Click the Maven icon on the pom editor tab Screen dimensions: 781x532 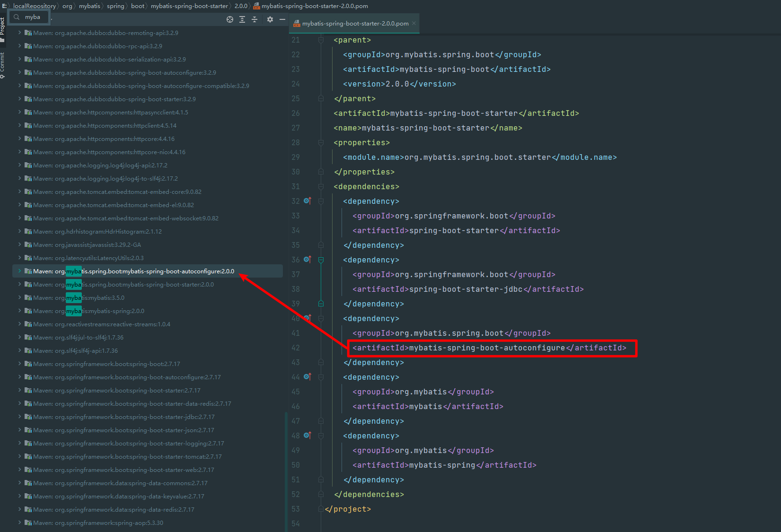click(297, 24)
